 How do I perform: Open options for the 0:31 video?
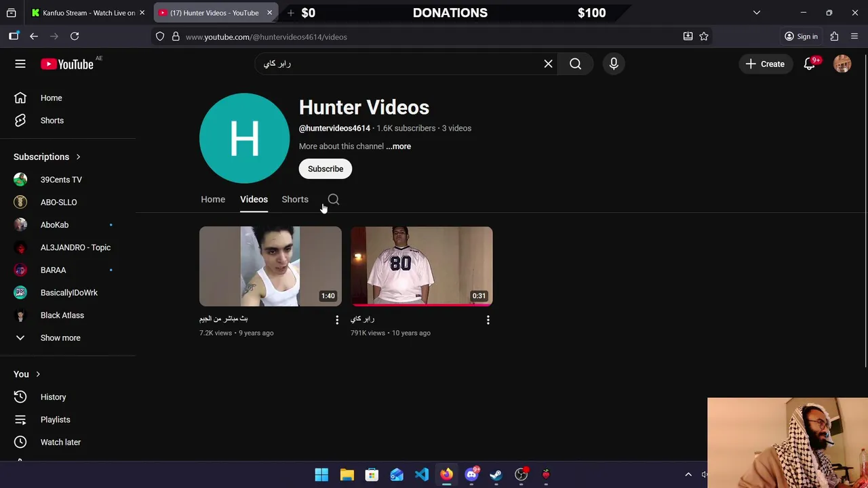[488, 320]
